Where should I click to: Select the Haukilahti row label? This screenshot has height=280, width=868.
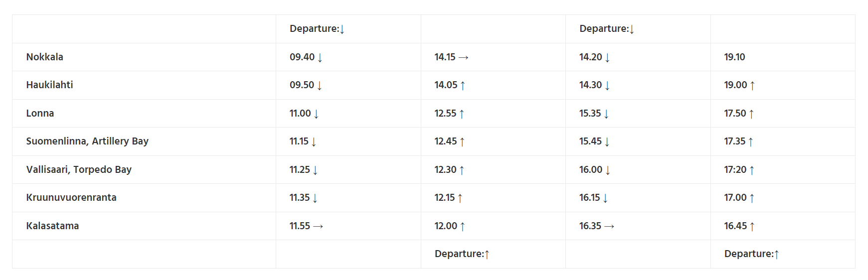click(x=49, y=85)
